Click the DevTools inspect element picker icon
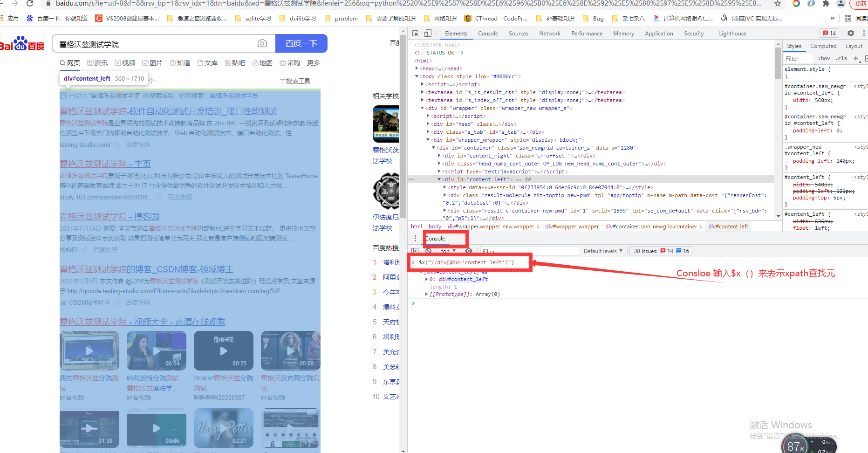 pos(415,34)
